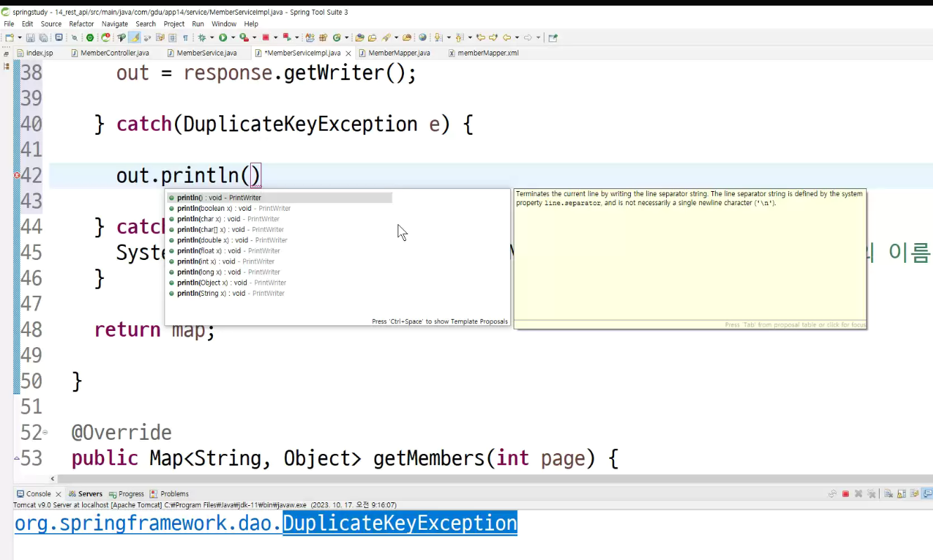Image resolution: width=933 pixels, height=560 pixels.
Task: Choose the println() void proposal
Action: pyautogui.click(x=280, y=197)
